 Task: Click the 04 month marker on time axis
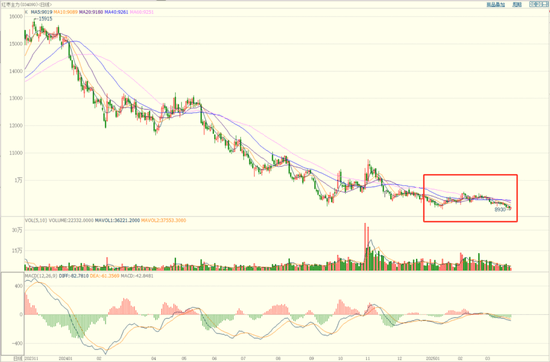click(154, 359)
